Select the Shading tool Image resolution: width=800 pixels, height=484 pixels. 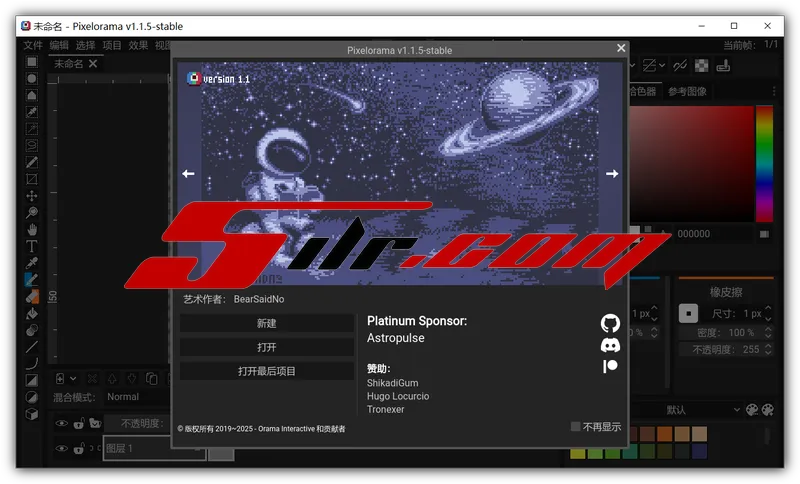point(32,330)
